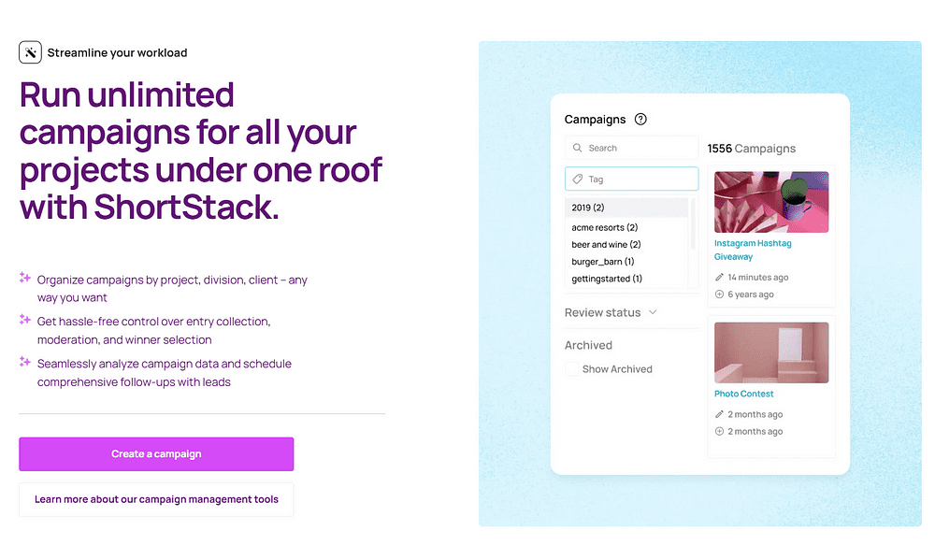
Task: Click the magnifier icon in Search field
Action: pos(577,148)
